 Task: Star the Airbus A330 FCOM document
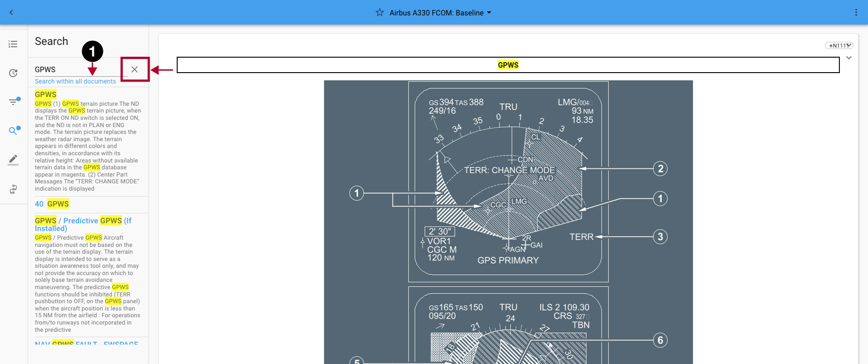tap(380, 12)
